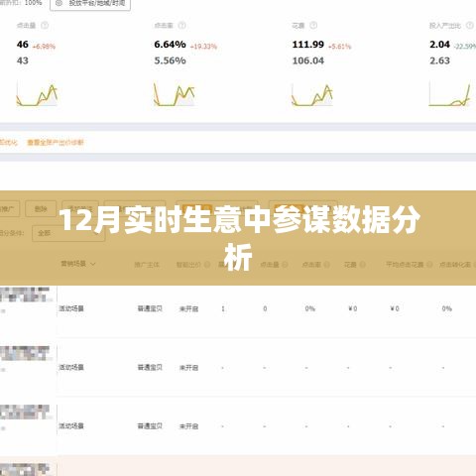Click the comparison value 2.63

tap(439, 60)
